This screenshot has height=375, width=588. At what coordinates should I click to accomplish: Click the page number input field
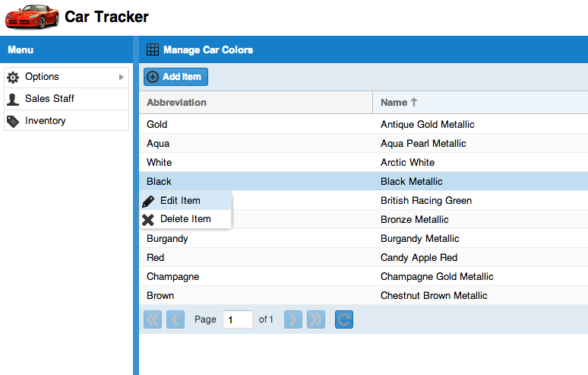[238, 319]
